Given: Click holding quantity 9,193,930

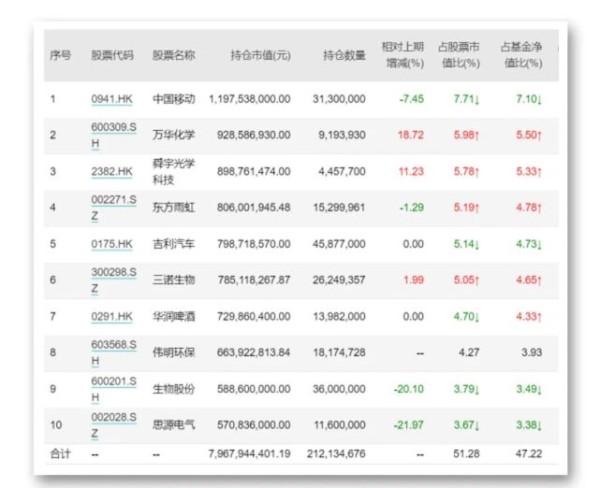Looking at the screenshot, I should [342, 135].
